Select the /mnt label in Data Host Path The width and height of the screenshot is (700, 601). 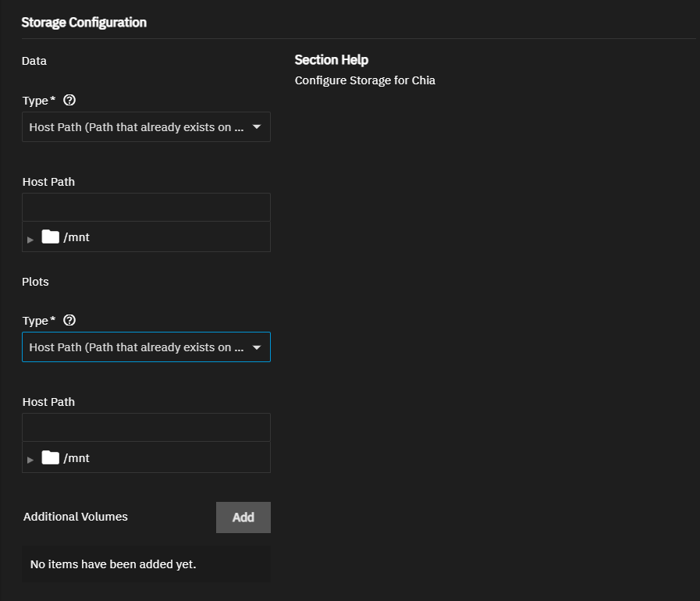coord(76,237)
